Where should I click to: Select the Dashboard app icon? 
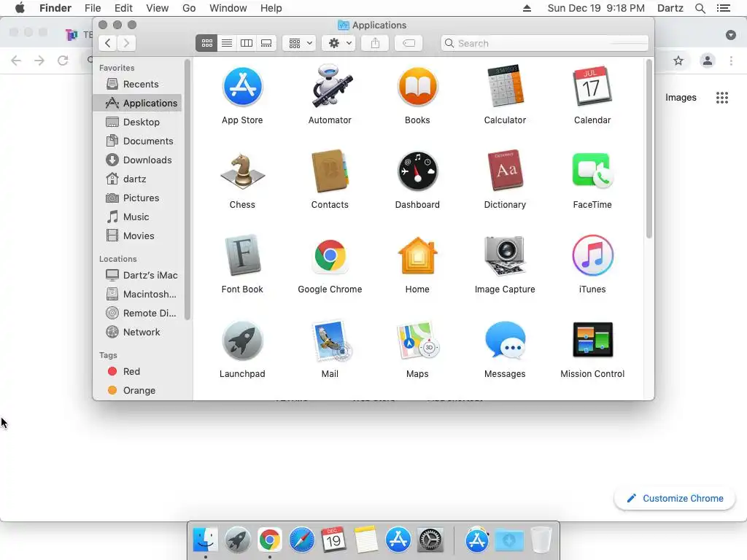point(417,171)
